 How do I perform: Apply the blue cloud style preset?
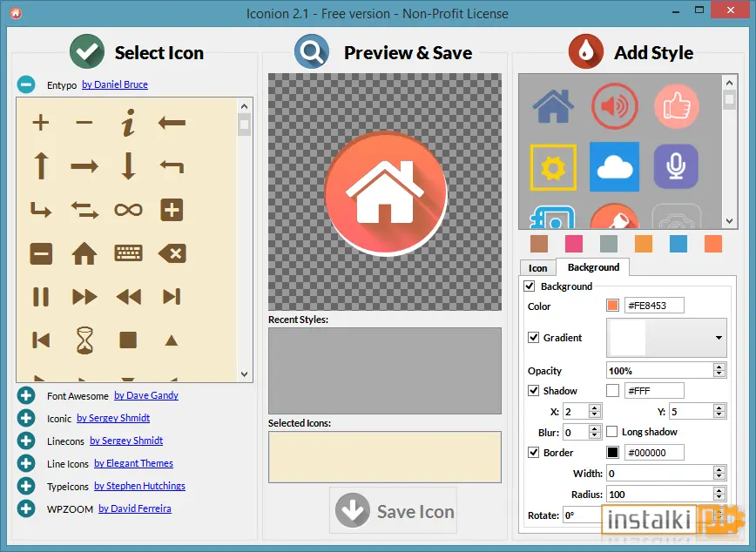click(x=614, y=167)
